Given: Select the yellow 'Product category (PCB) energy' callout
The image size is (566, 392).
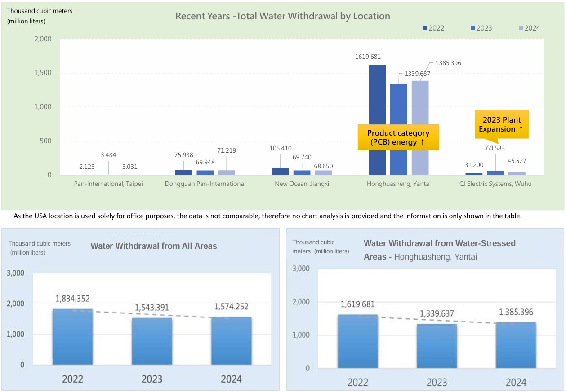Looking at the screenshot, I should coord(398,137).
